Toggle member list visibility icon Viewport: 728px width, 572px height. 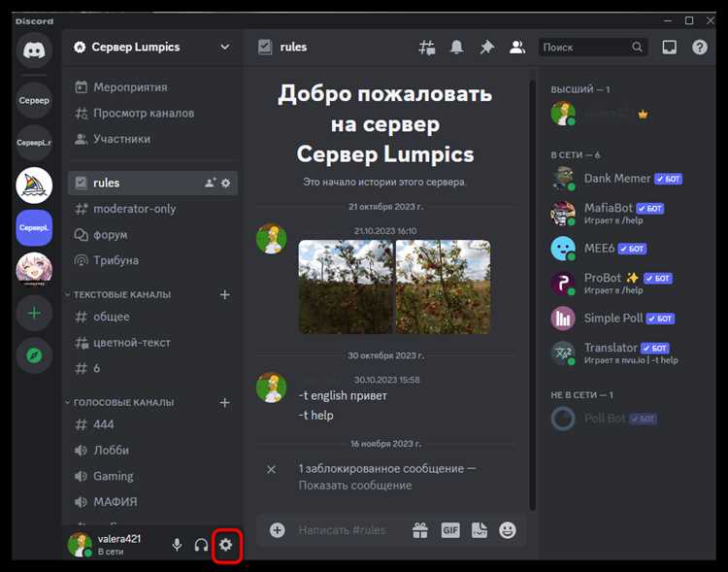click(x=517, y=47)
